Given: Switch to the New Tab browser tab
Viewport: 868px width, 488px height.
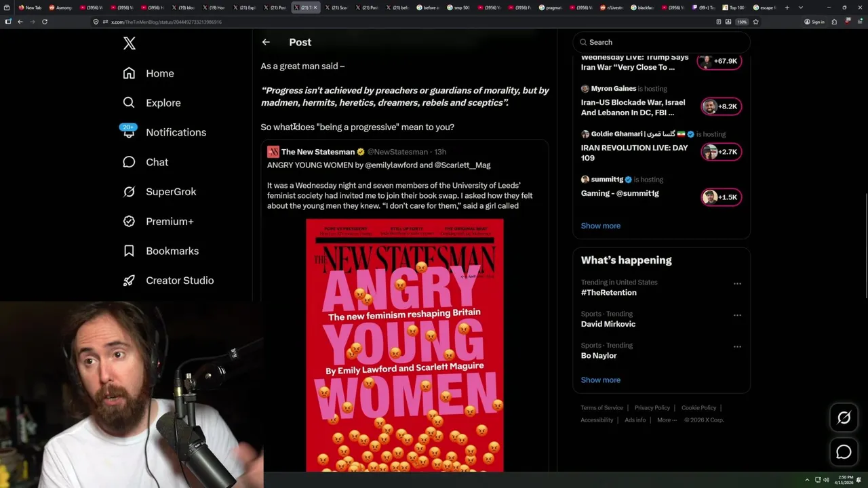Looking at the screenshot, I should [x=31, y=7].
